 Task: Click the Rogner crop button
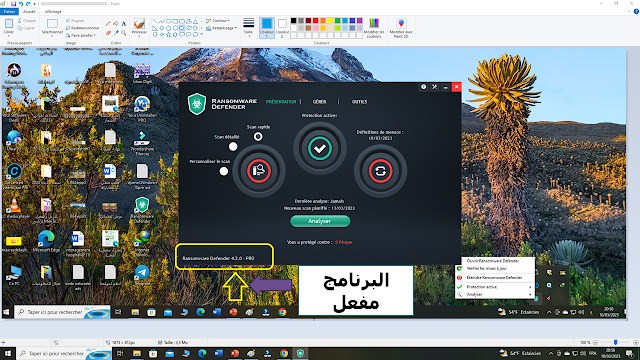75,20
